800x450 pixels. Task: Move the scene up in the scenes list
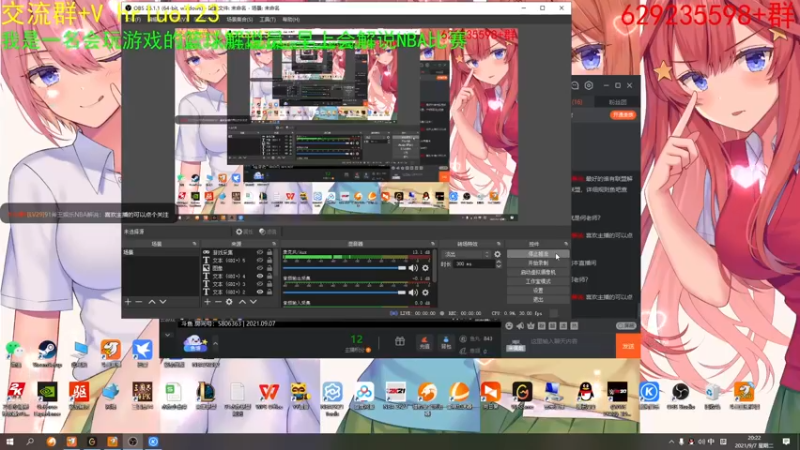152,302
